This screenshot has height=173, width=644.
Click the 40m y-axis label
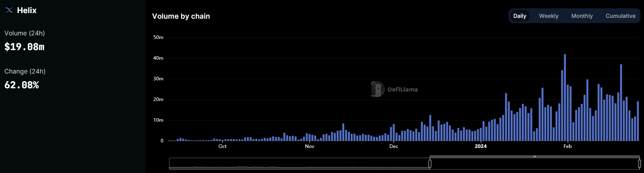pyautogui.click(x=158, y=58)
